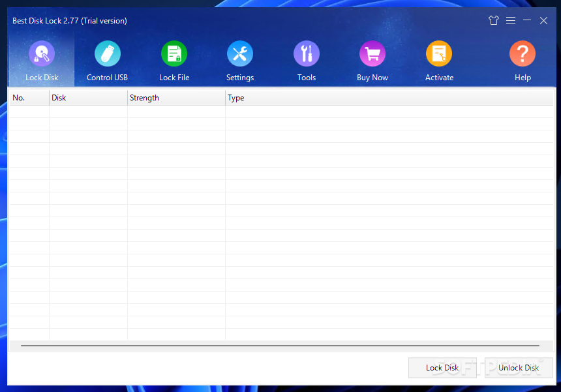The width and height of the screenshot is (561, 392).
Task: Sort by the Type column header
Action: [x=389, y=98]
